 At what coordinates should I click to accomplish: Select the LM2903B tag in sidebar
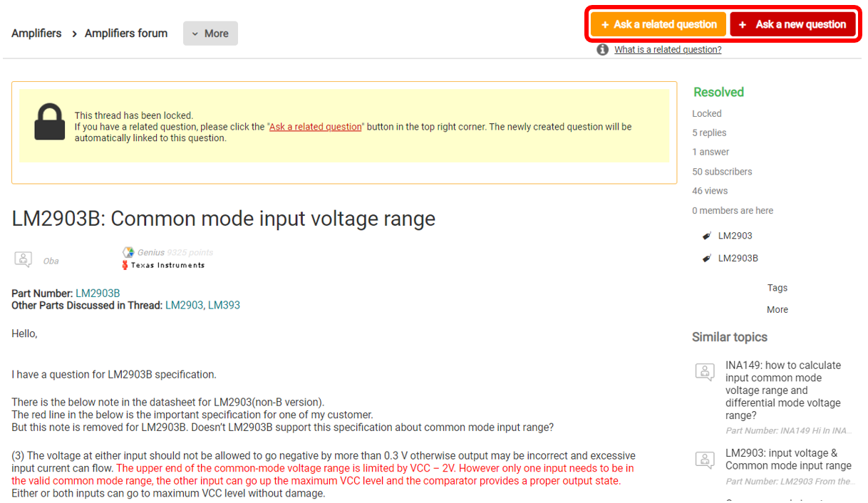tap(738, 258)
